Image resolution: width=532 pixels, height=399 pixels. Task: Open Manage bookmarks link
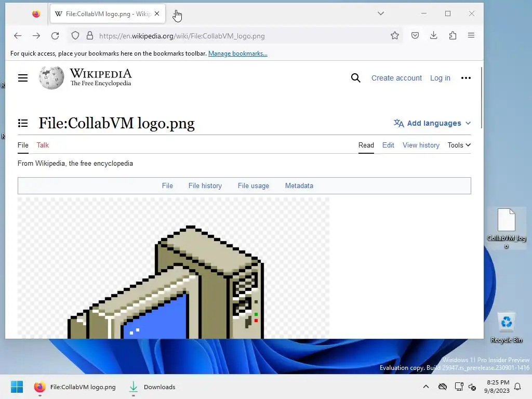pyautogui.click(x=238, y=54)
